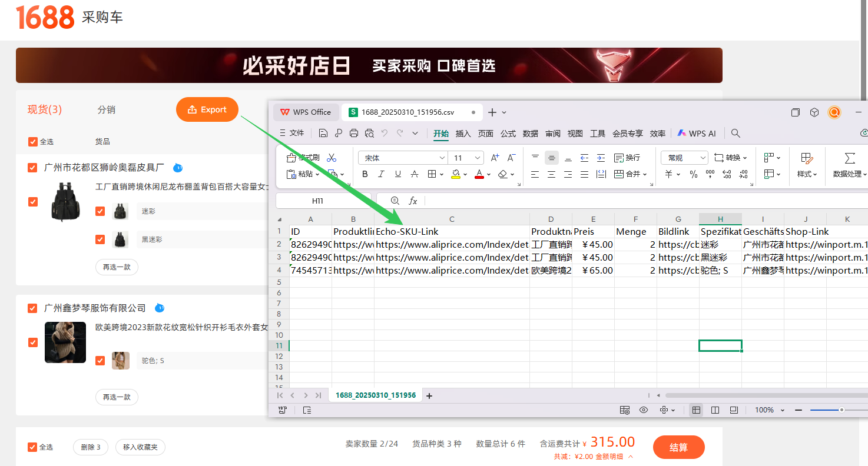Screen dimensions: 868x466
Task: Add a new sheet with plus icon
Action: pos(429,396)
